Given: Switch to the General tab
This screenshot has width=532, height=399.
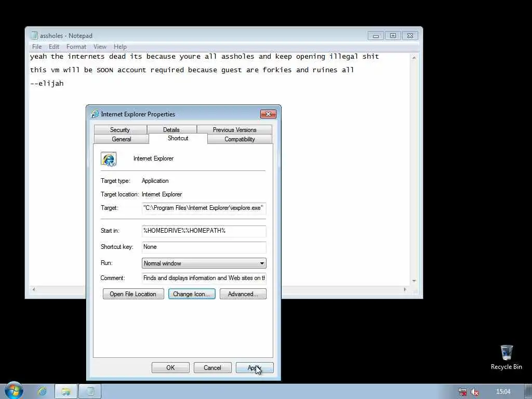Looking at the screenshot, I should (122, 139).
